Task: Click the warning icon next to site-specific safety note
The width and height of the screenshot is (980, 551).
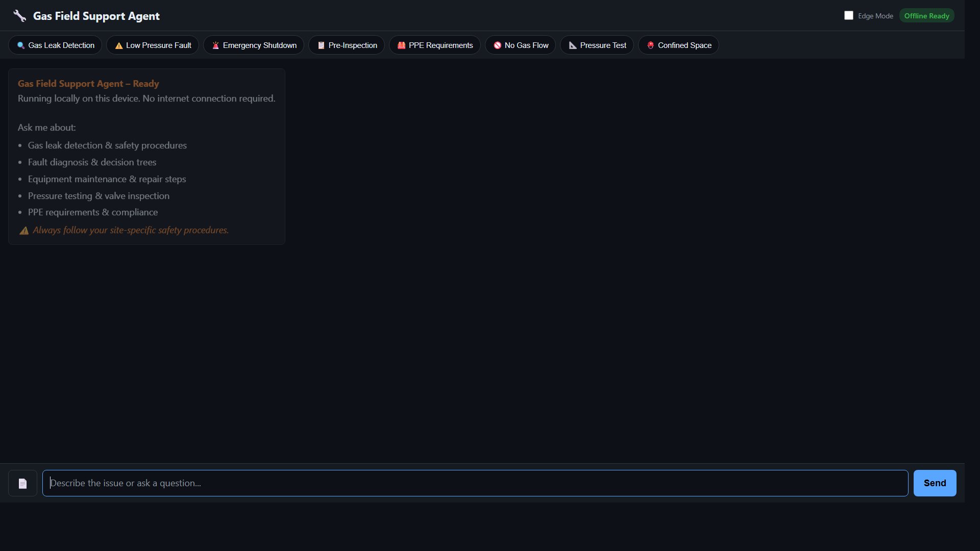Action: coord(24,231)
